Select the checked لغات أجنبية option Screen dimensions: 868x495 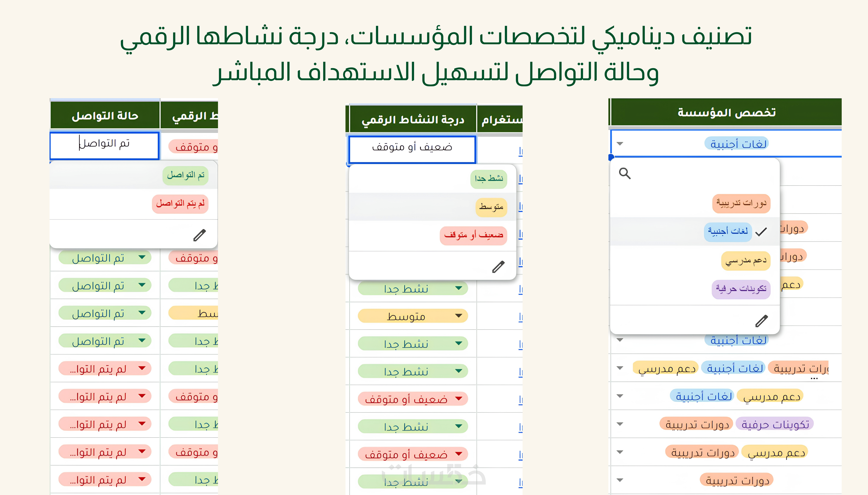727,232
